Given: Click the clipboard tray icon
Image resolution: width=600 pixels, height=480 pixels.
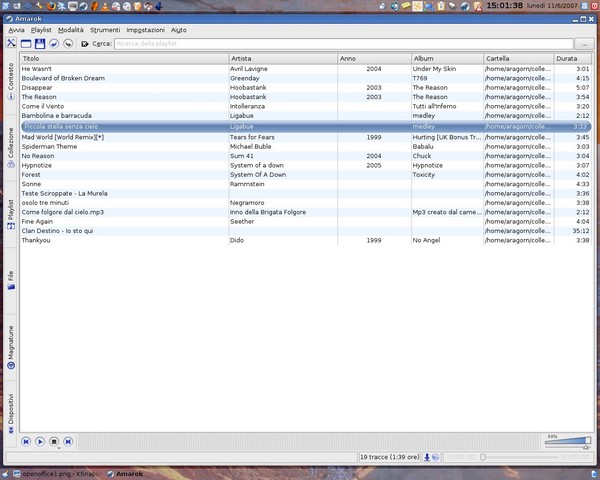Looking at the screenshot, I should coord(441,6).
